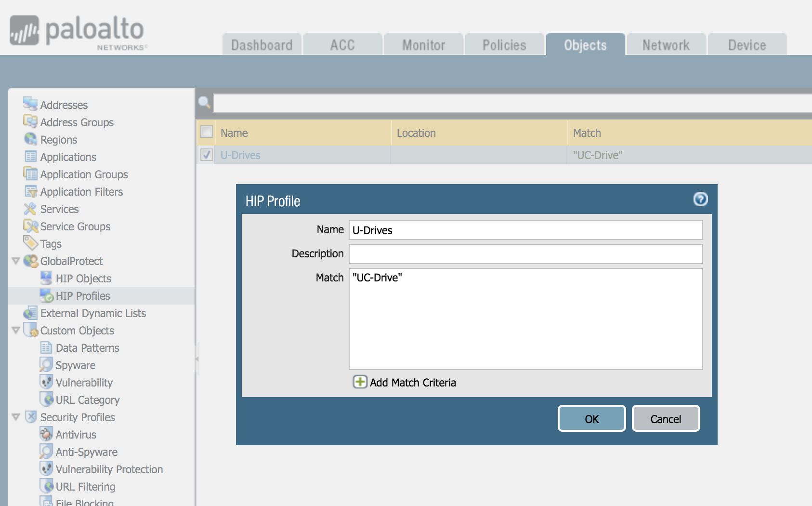The image size is (812, 506).
Task: Click the Palo Alto Networks logo
Action: (78, 32)
